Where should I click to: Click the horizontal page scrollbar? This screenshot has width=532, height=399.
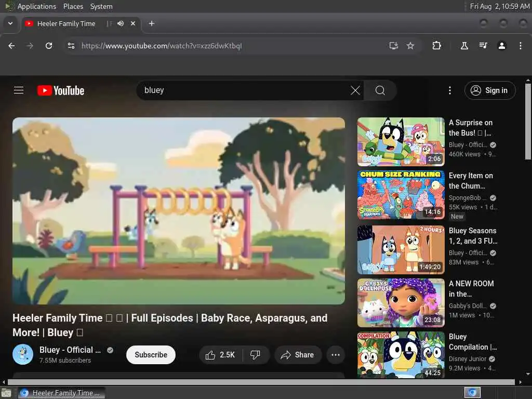tap(261, 382)
